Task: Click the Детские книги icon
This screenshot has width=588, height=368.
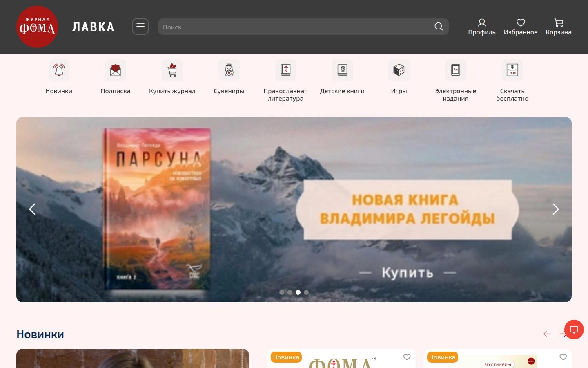Action: (x=342, y=70)
